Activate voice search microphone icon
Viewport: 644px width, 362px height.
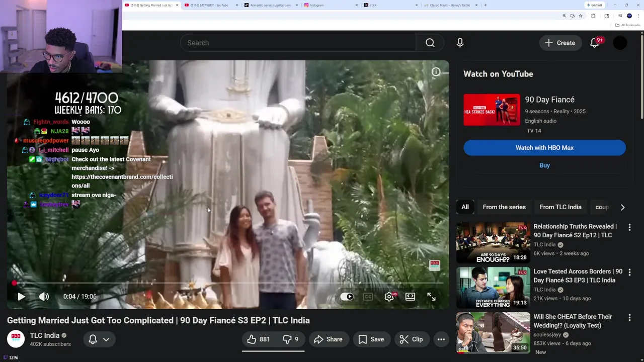[x=460, y=43]
